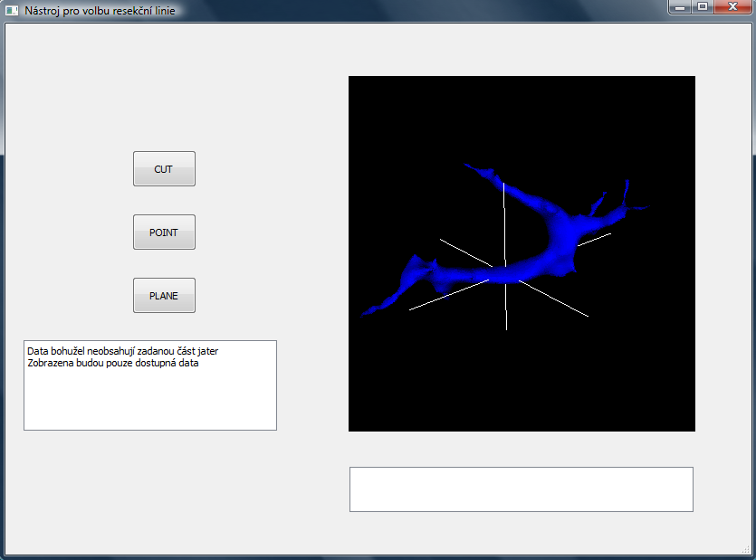This screenshot has width=756, height=560.
Task: Maximize the application window
Action: (x=703, y=6)
